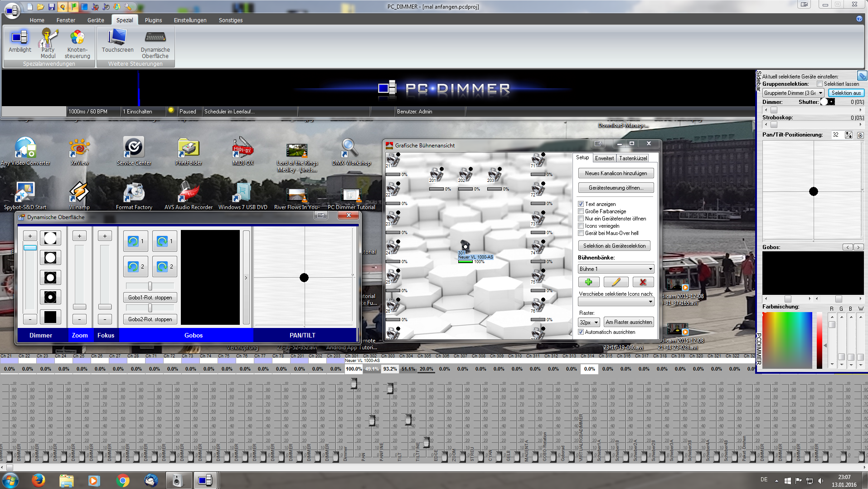Enable Große Farbanzeige checkbox
The width and height of the screenshot is (868, 489).
tap(581, 211)
